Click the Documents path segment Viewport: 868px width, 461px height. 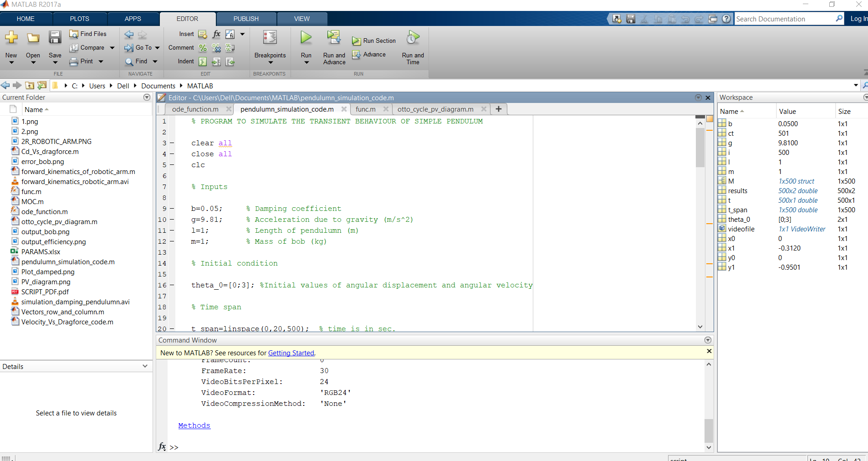(158, 86)
